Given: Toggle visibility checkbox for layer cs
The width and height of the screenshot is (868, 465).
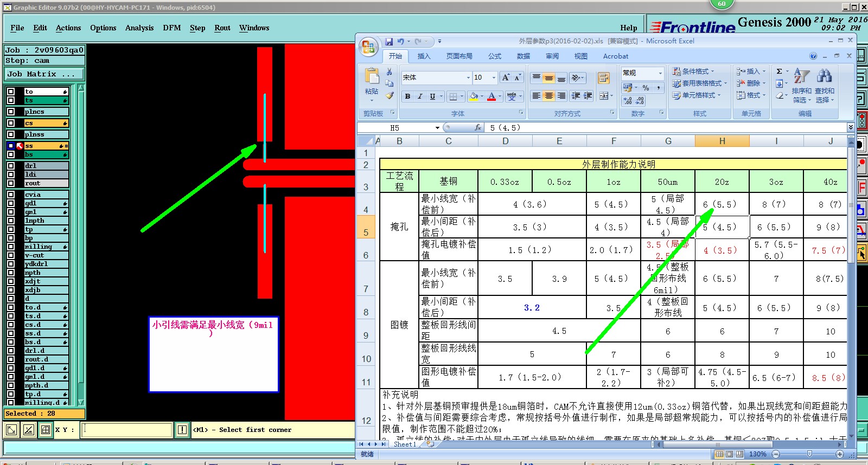Looking at the screenshot, I should pos(11,123).
